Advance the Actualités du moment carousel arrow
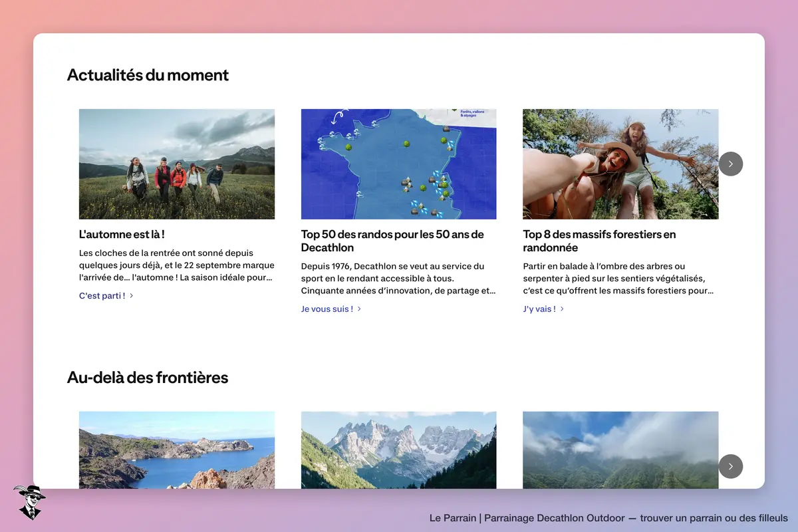The image size is (798, 532). 731,164
